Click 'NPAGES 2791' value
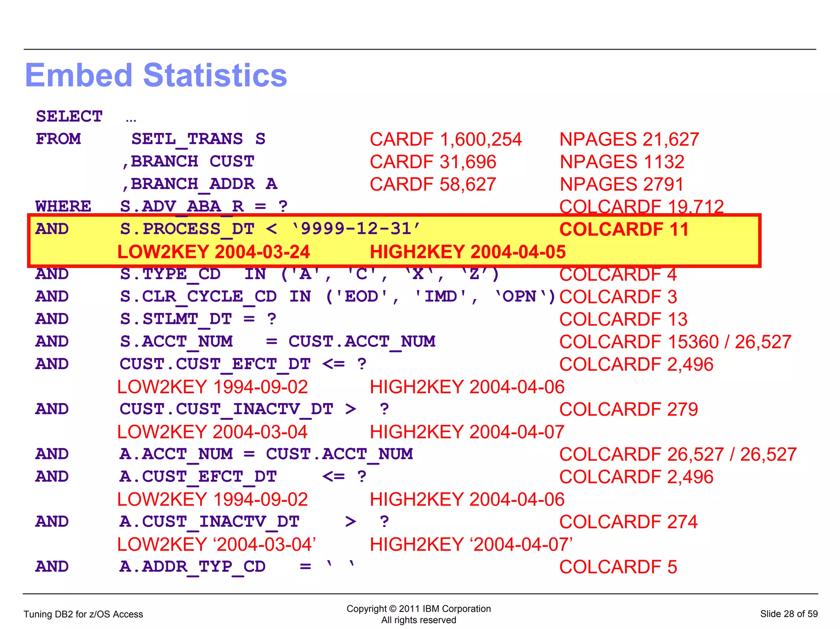This screenshot has height=629, width=840. pyautogui.click(x=622, y=185)
